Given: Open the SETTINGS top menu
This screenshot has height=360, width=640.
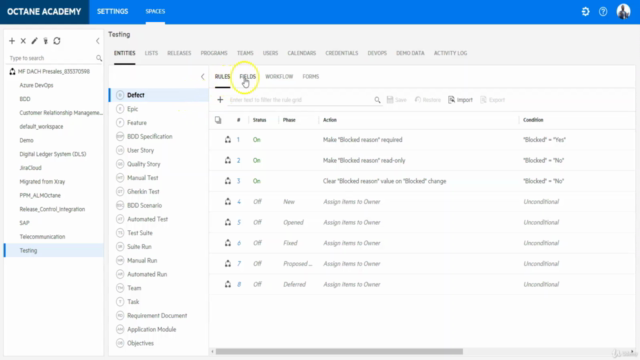Looking at the screenshot, I should coord(113,11).
